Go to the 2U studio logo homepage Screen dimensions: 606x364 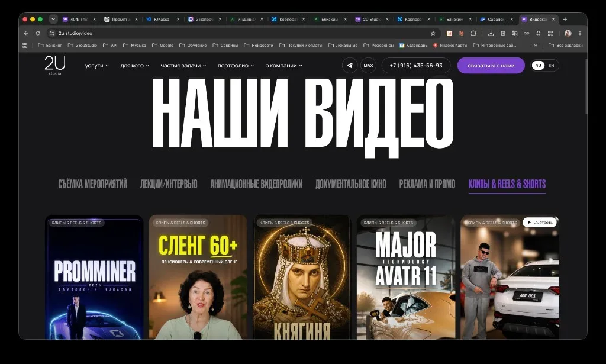55,65
